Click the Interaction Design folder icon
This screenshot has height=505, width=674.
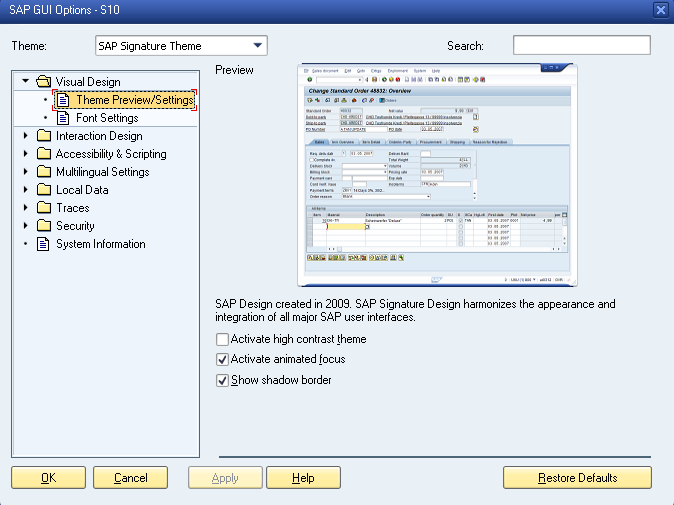click(43, 136)
